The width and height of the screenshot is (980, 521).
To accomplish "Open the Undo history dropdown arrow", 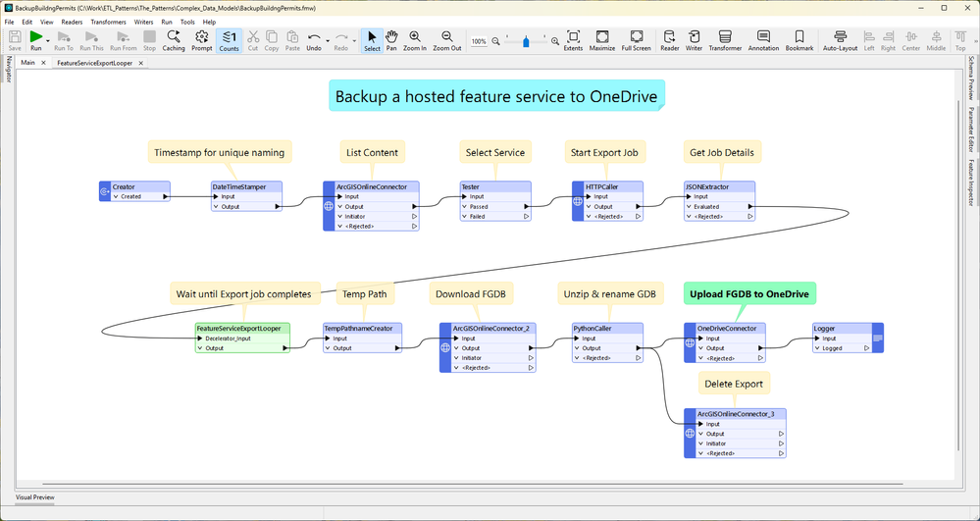I will click(328, 41).
